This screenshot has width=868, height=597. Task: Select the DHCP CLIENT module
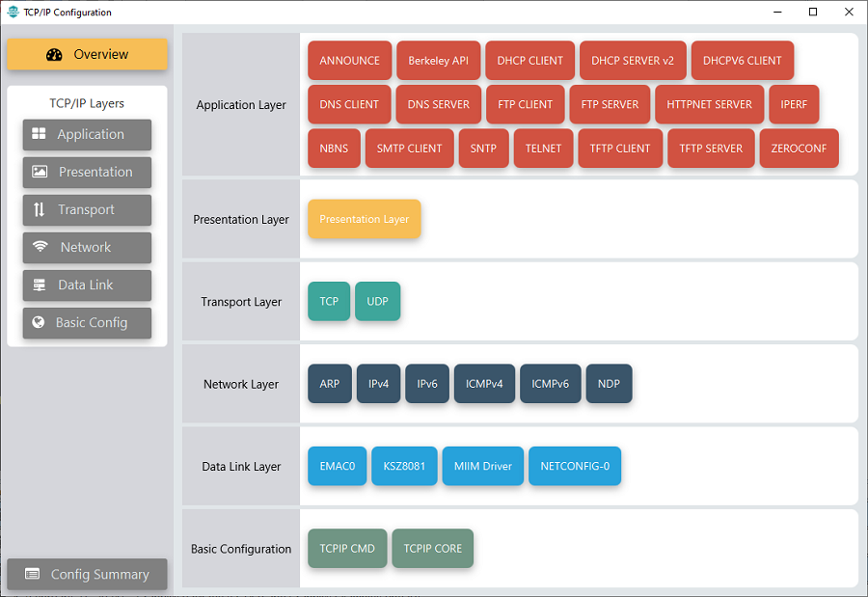[529, 61]
